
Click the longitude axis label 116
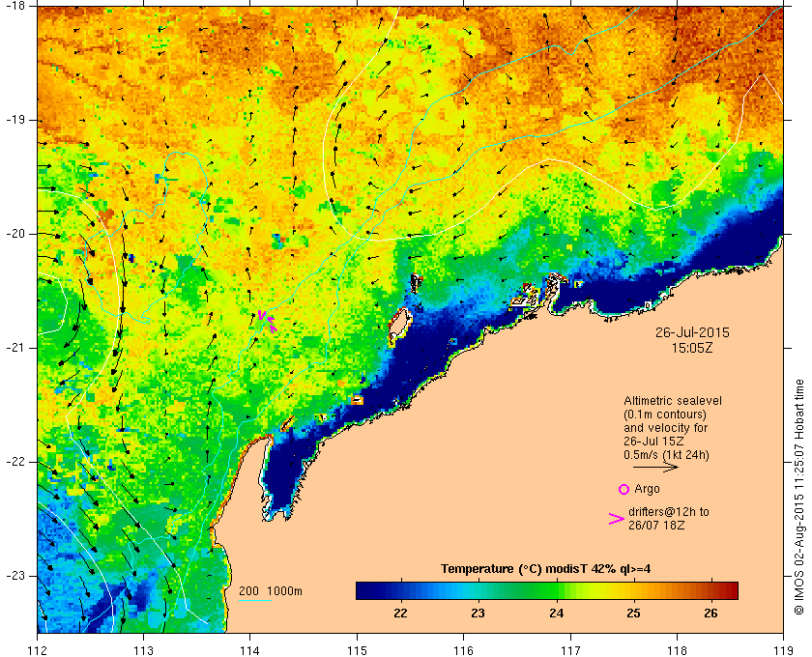coord(463,650)
